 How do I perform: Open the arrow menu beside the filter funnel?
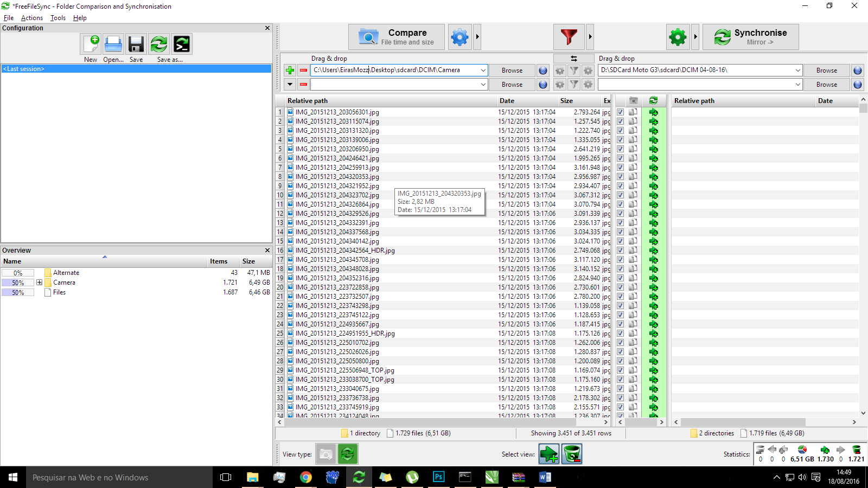point(590,37)
